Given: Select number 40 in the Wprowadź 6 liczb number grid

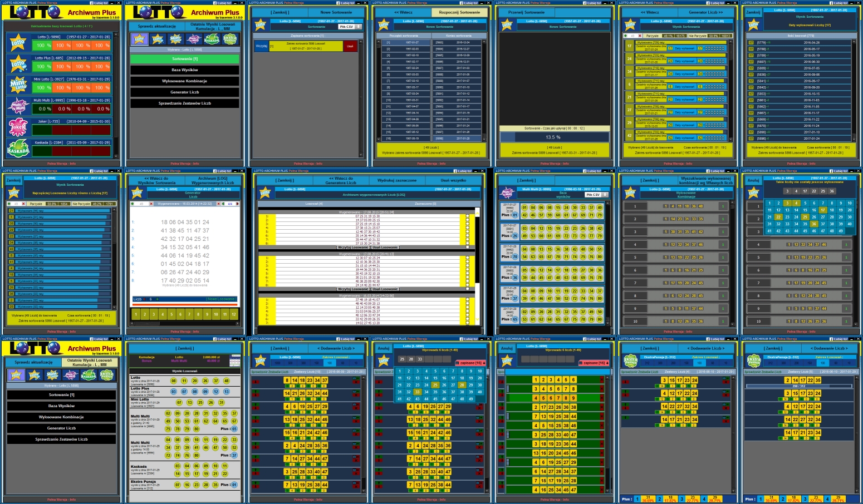Looking at the screenshot, I should [480, 392].
